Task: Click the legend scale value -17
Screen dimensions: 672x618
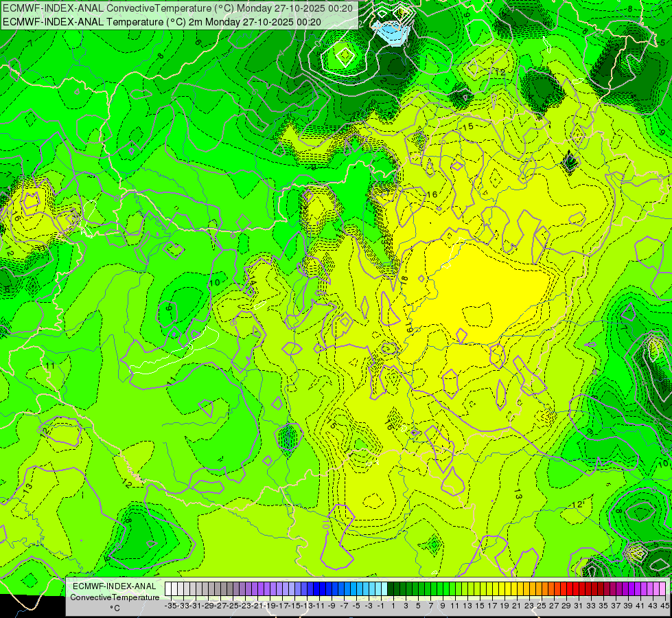Action: coord(282,606)
